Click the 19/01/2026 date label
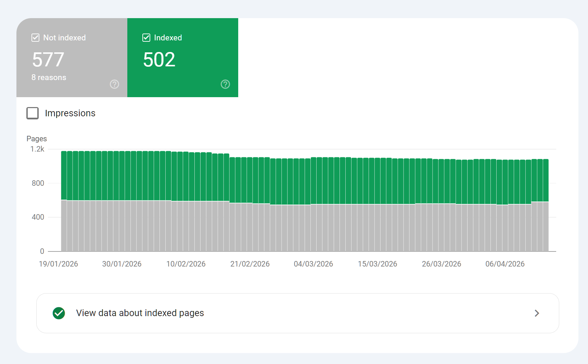 [x=58, y=264]
